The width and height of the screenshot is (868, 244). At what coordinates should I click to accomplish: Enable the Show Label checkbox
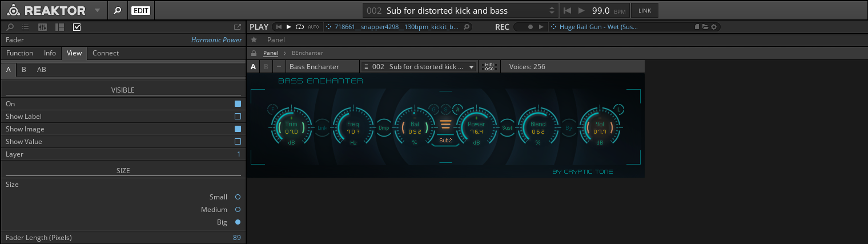pos(238,117)
